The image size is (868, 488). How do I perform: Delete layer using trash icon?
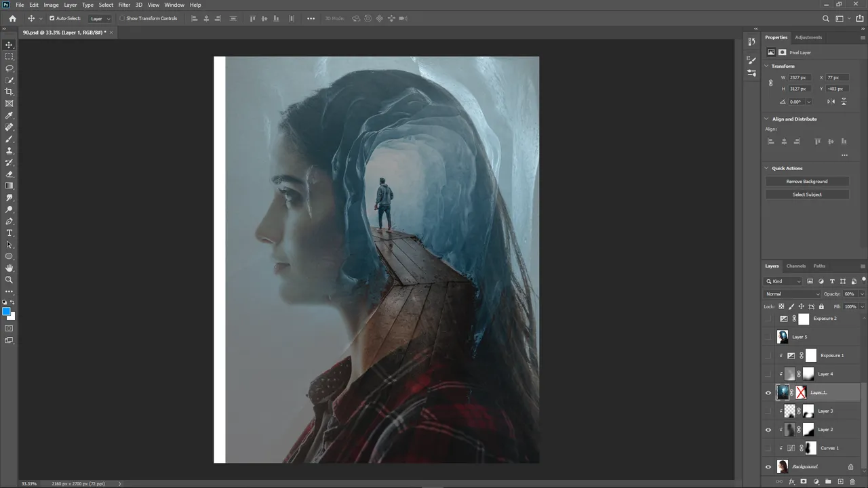click(x=852, y=482)
